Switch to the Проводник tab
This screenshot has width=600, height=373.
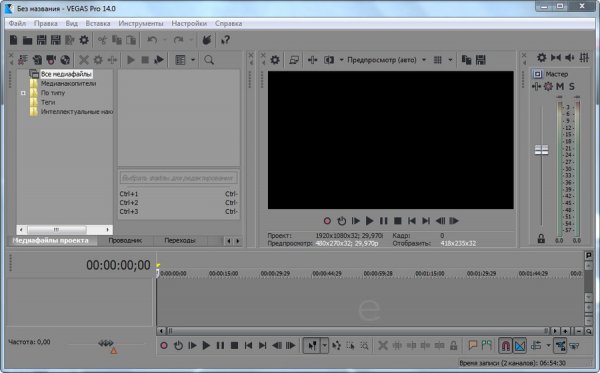[125, 241]
